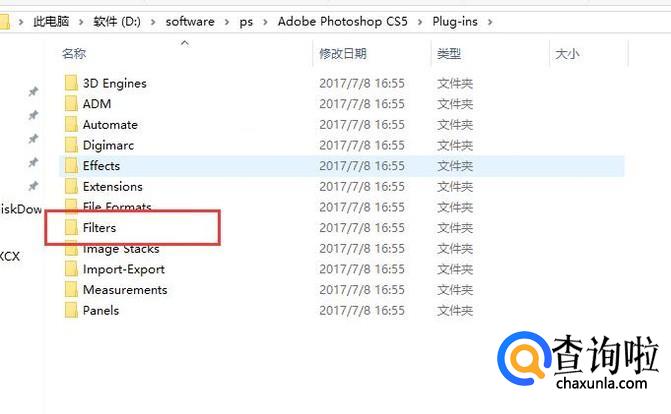This screenshot has height=414, width=671.
Task: Select the Extensions folder name
Action: 113,187
